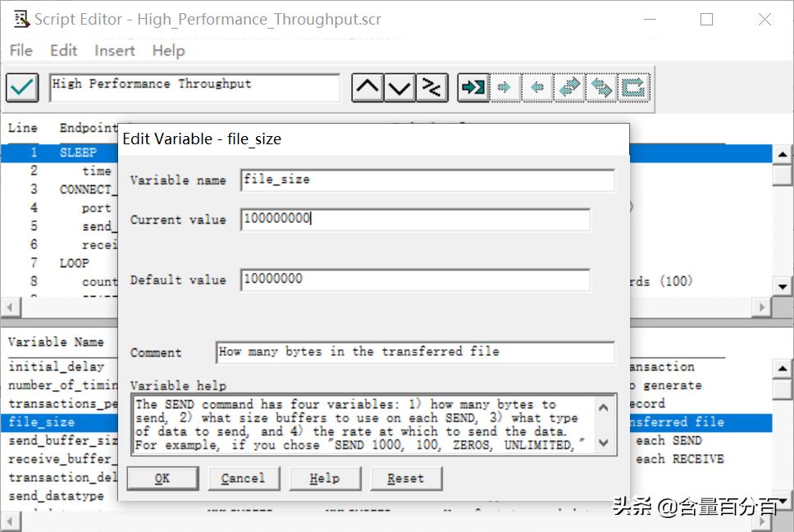Open the Help menu
The image size is (794, 532).
169,51
